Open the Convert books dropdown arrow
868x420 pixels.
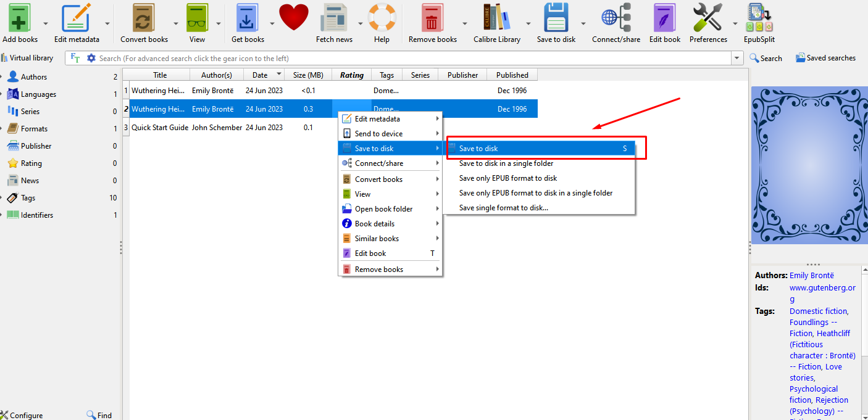tap(176, 23)
